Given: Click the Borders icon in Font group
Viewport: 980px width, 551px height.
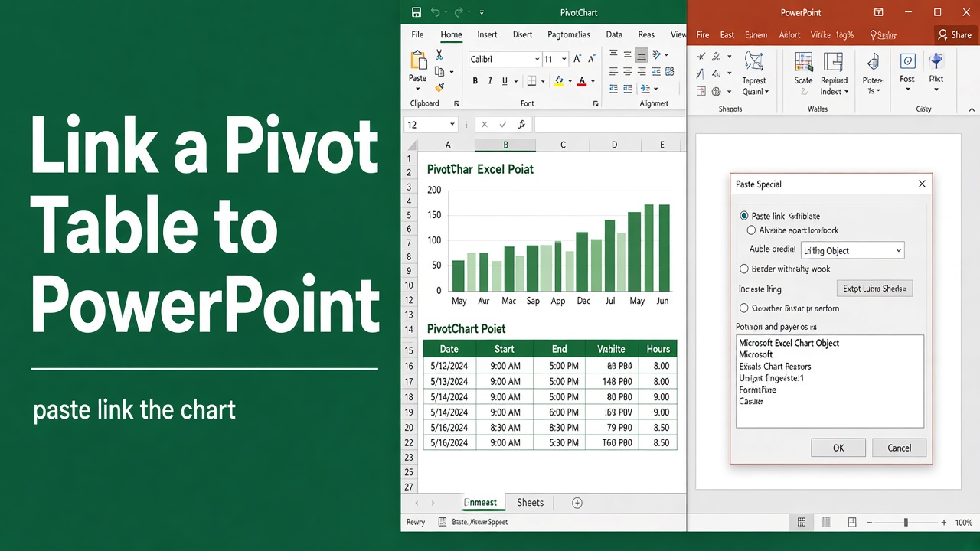Looking at the screenshot, I should pos(532,81).
